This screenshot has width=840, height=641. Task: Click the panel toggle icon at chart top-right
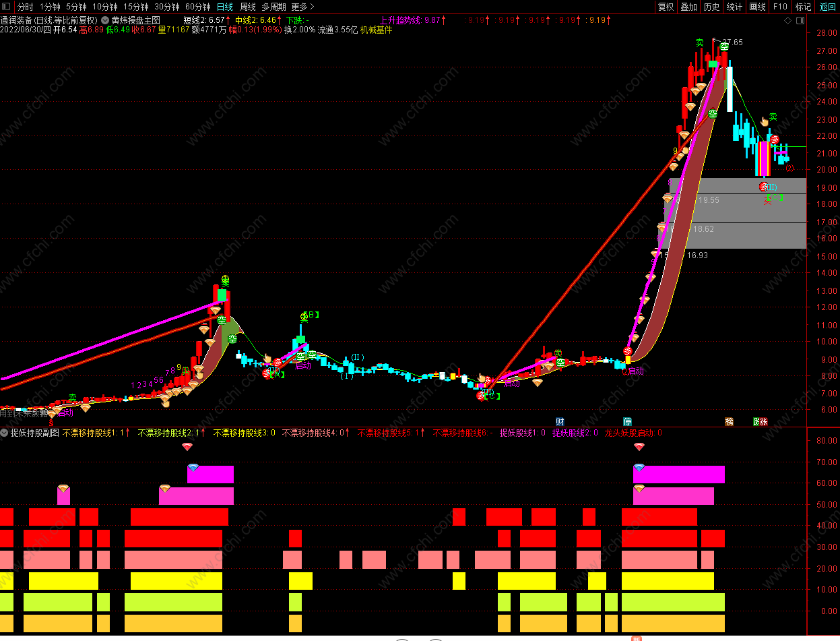800,20
